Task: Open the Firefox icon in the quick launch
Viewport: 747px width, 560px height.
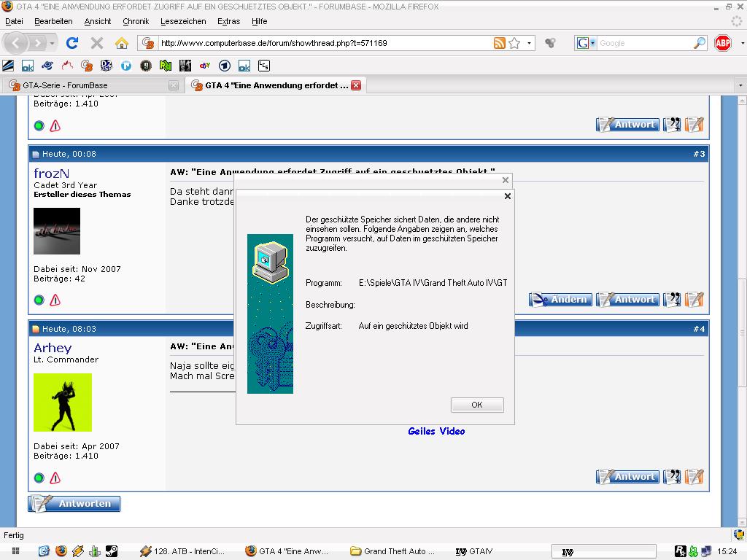Action: (61, 551)
